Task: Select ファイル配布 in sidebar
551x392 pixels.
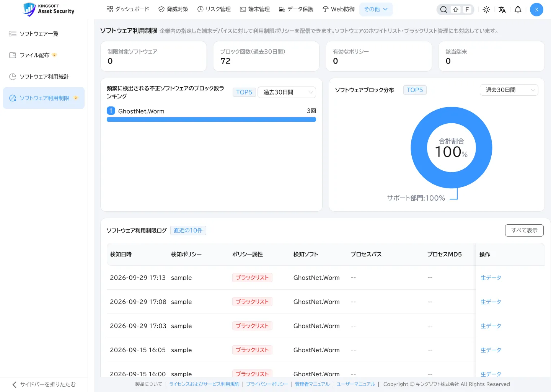Action: point(44,55)
